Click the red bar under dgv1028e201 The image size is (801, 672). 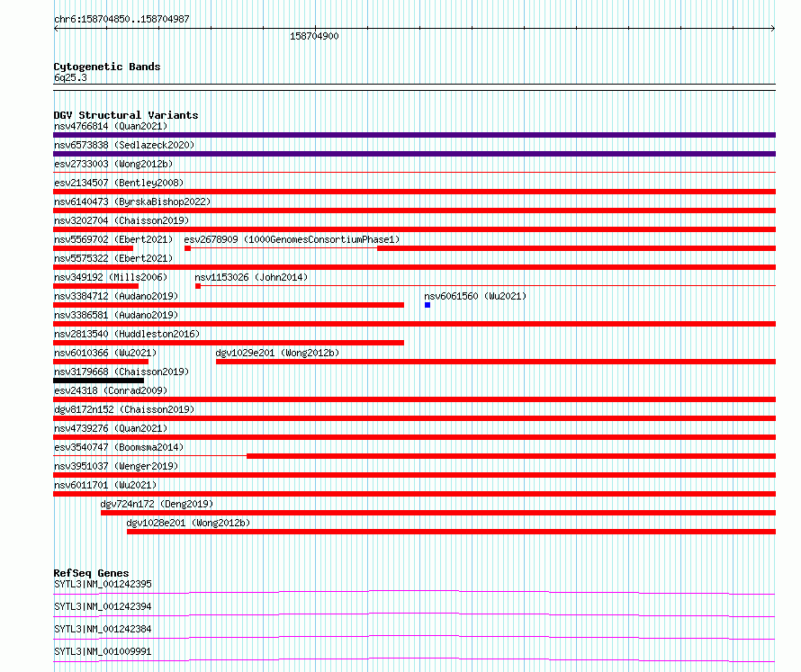[x=451, y=532]
